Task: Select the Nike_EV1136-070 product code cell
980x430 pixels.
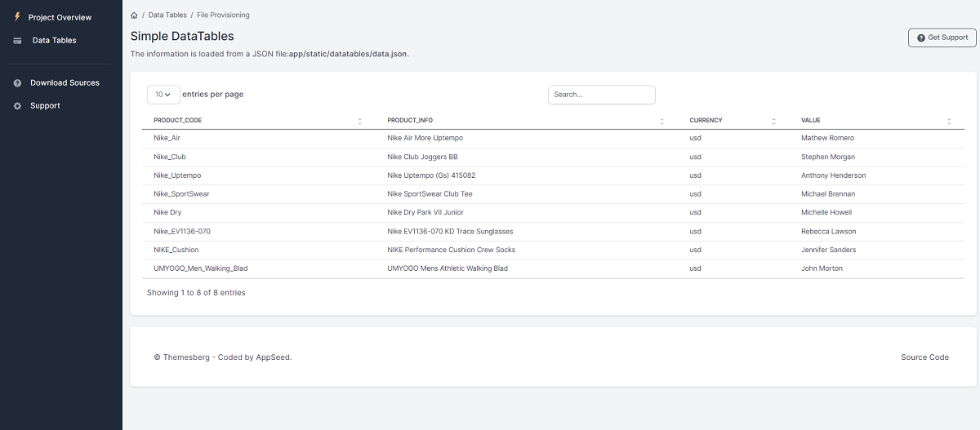Action: [x=182, y=231]
